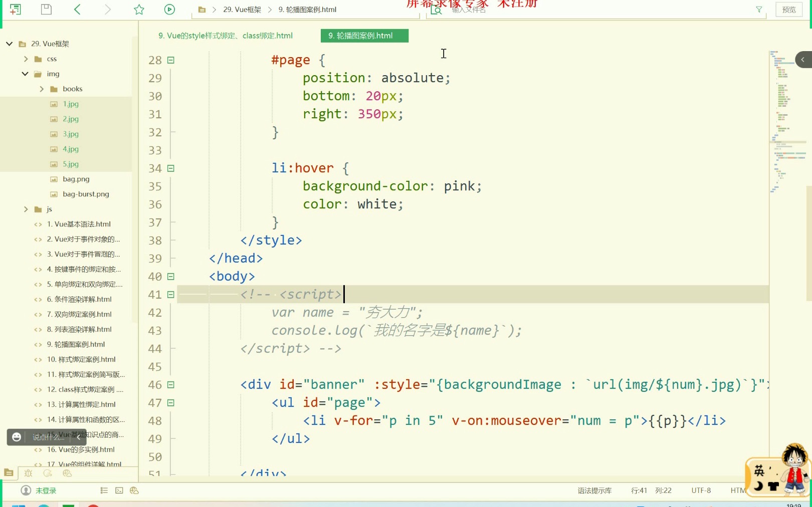Toggle the 英 input mode on IME bar
The height and width of the screenshot is (507, 812).
[x=759, y=470]
